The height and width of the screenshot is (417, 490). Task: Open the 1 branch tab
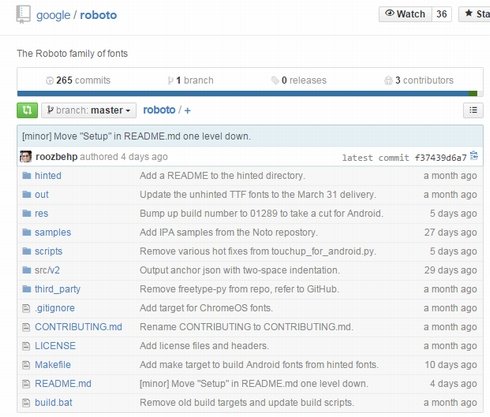point(190,80)
